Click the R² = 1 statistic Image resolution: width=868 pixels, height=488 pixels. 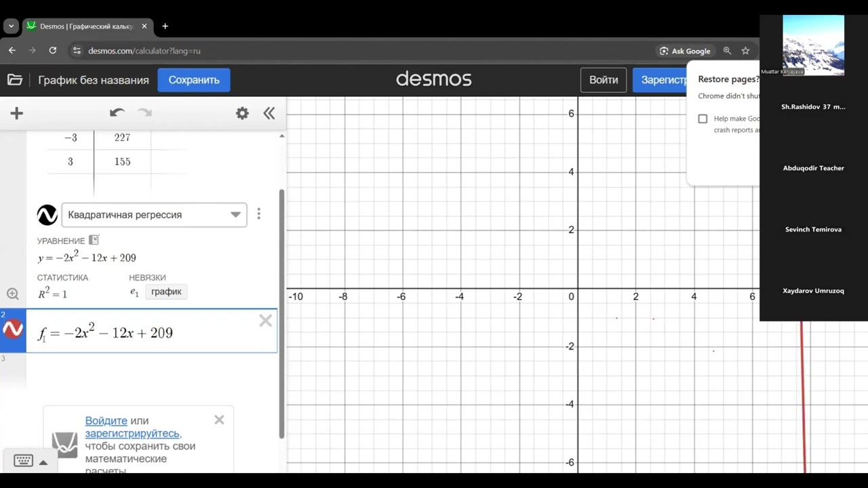(x=52, y=293)
